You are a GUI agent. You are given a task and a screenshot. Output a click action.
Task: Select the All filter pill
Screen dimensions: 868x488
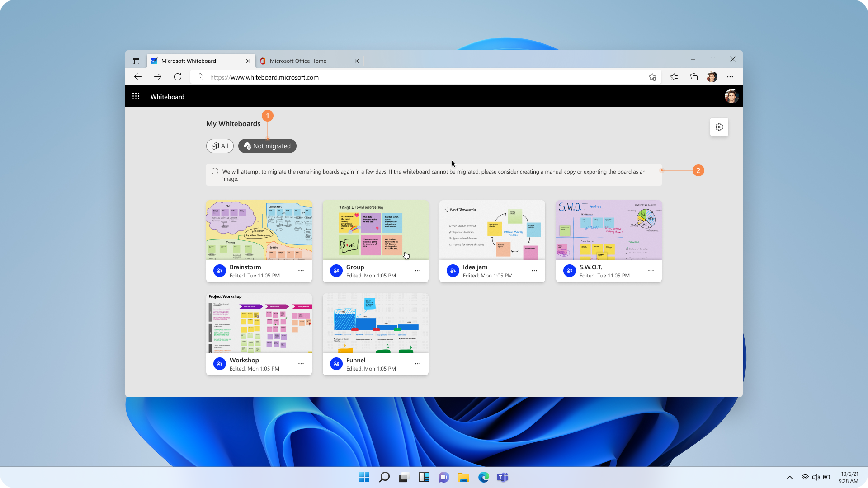[220, 146]
